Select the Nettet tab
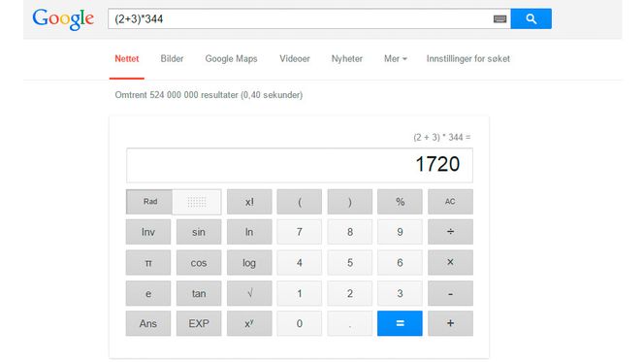 126,59
